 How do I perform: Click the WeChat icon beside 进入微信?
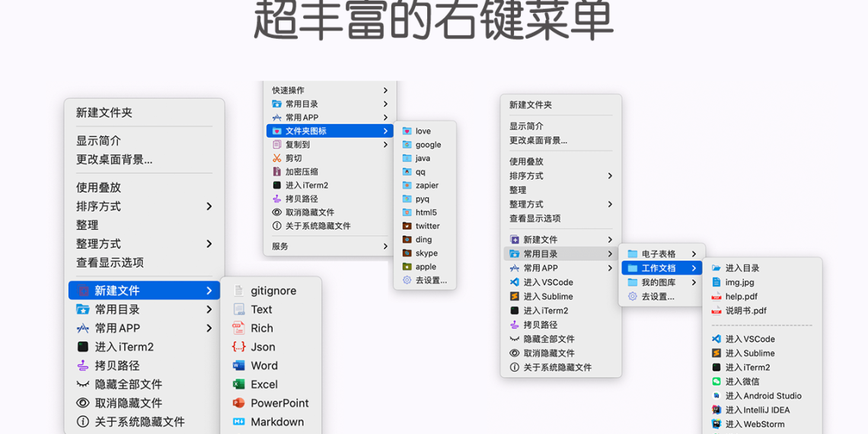point(716,381)
